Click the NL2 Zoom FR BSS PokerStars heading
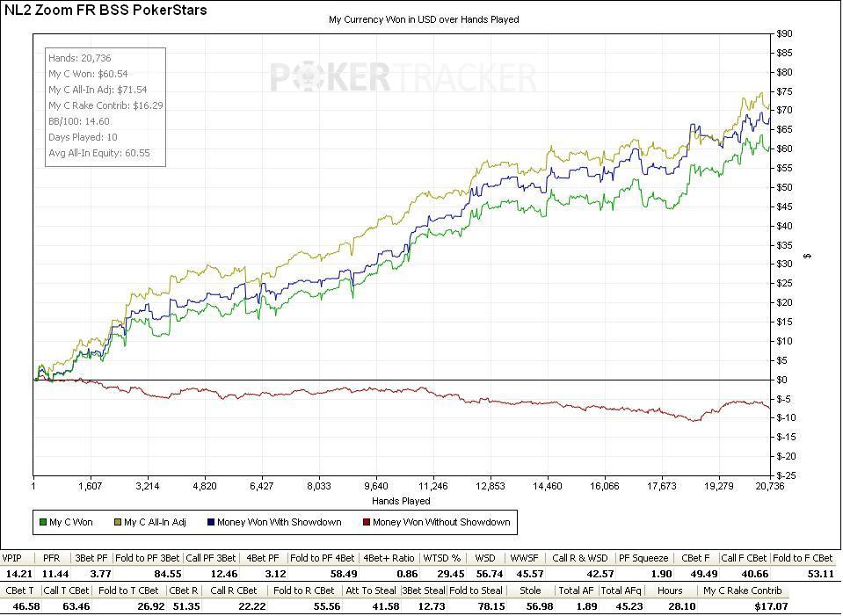This screenshot has width=843, height=616. 105,10
